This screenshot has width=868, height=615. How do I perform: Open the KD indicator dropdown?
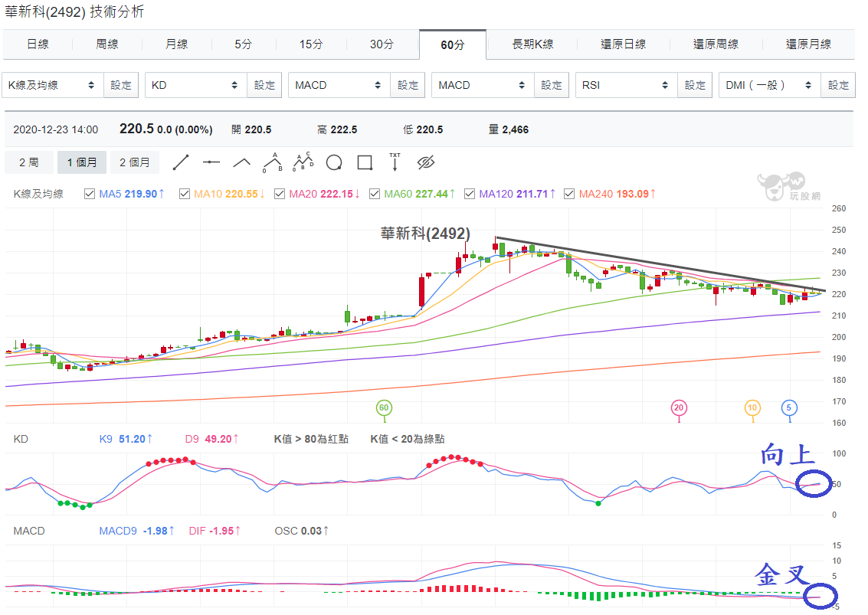(x=196, y=85)
